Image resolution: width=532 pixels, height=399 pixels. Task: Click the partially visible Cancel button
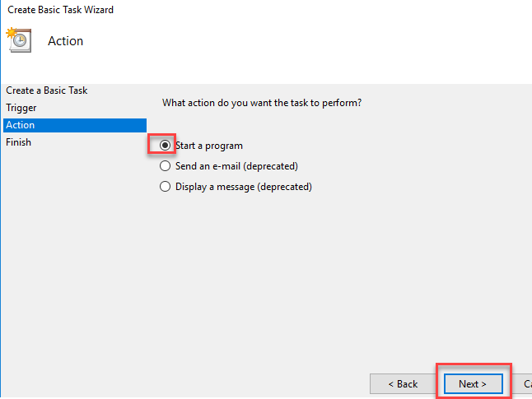[x=526, y=383]
